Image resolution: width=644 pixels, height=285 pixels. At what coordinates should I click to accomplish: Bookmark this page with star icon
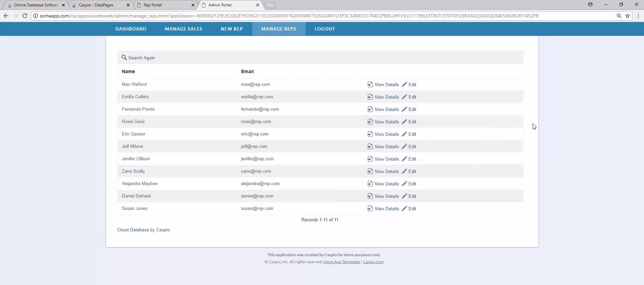pos(627,16)
